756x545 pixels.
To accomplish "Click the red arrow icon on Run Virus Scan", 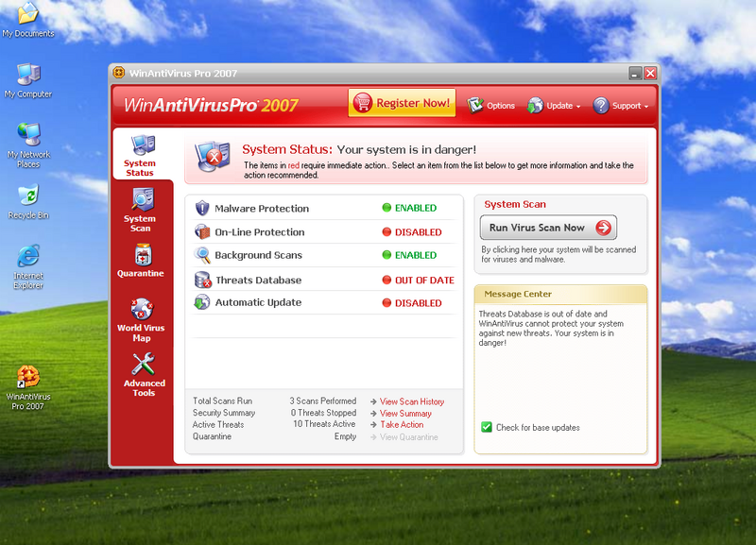I will (x=603, y=228).
